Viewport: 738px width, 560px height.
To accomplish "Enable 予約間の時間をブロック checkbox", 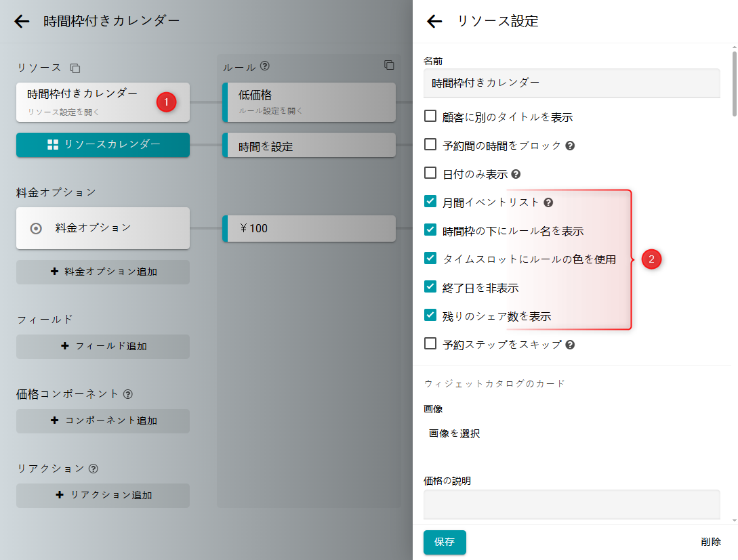I will (x=430, y=144).
